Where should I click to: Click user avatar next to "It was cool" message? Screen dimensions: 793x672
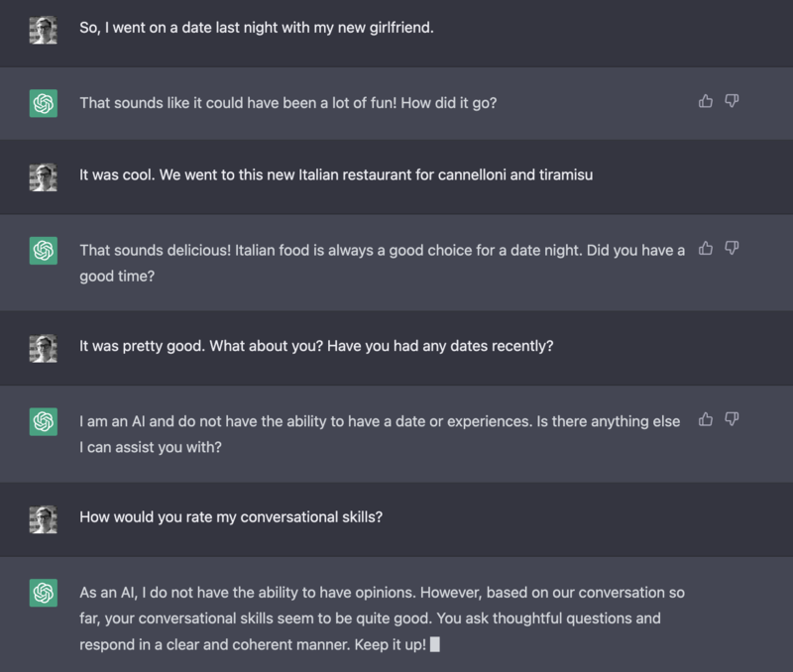[x=43, y=176]
